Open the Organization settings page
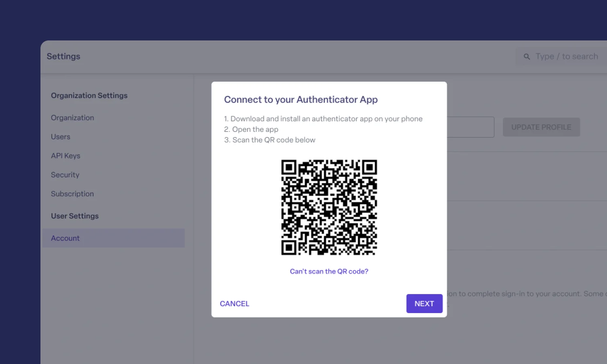Image resolution: width=607 pixels, height=364 pixels. [x=72, y=118]
